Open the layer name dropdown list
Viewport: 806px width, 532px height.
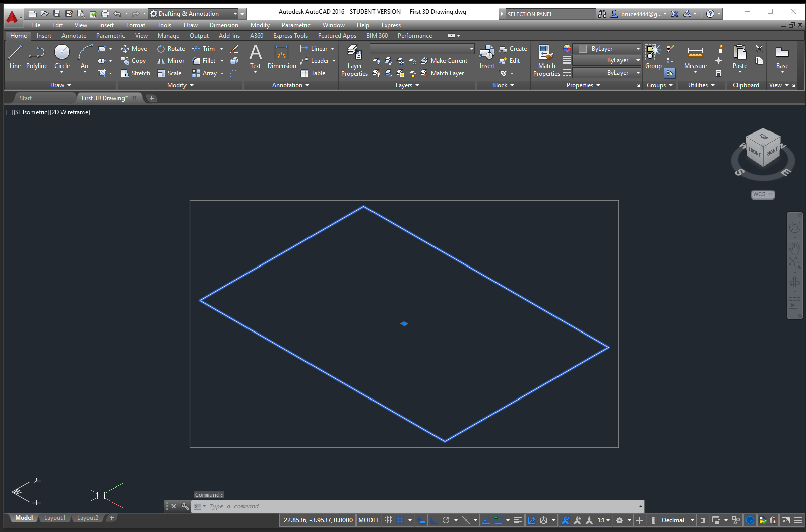click(x=422, y=49)
